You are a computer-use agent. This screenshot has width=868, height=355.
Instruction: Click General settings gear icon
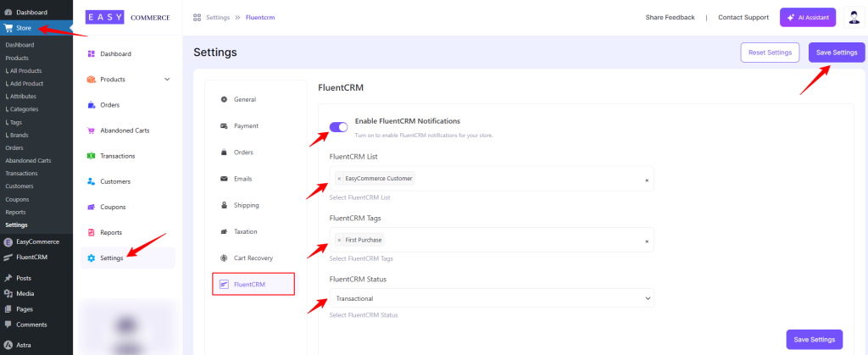224,99
